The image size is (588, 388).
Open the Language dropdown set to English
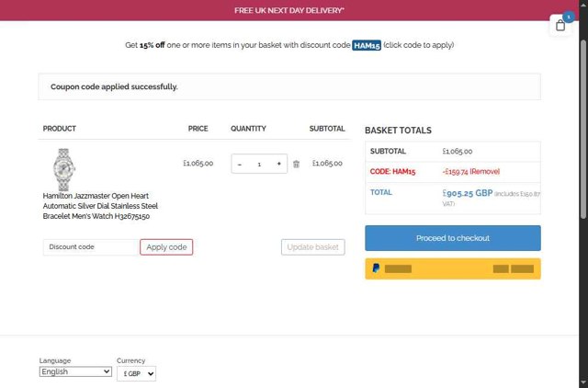(75, 371)
